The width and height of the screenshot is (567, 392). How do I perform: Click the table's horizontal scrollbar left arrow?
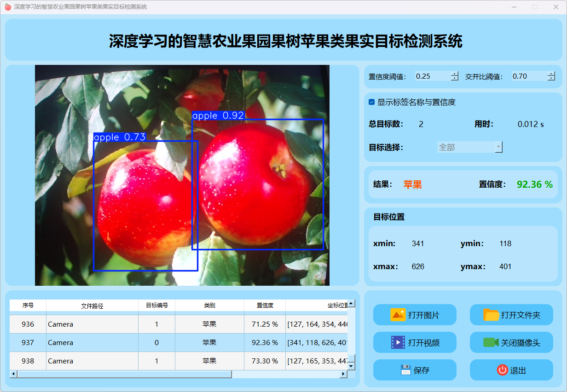(13, 374)
